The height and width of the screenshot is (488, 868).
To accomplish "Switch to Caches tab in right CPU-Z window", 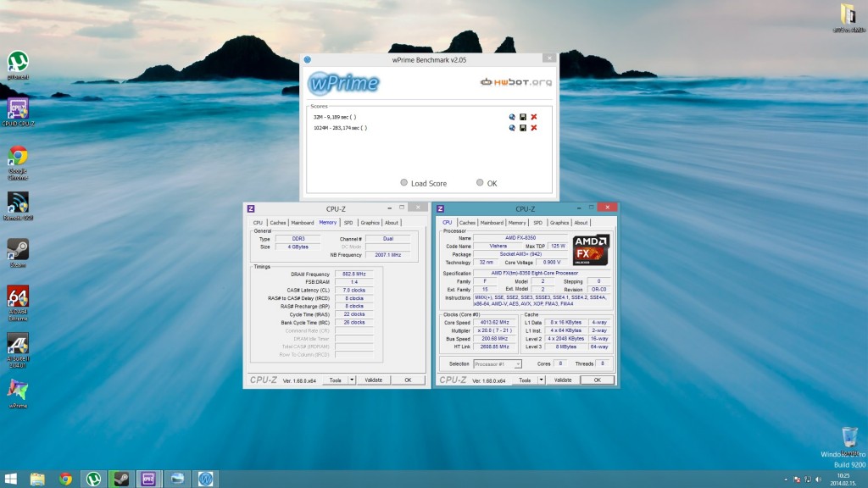I will click(x=467, y=223).
